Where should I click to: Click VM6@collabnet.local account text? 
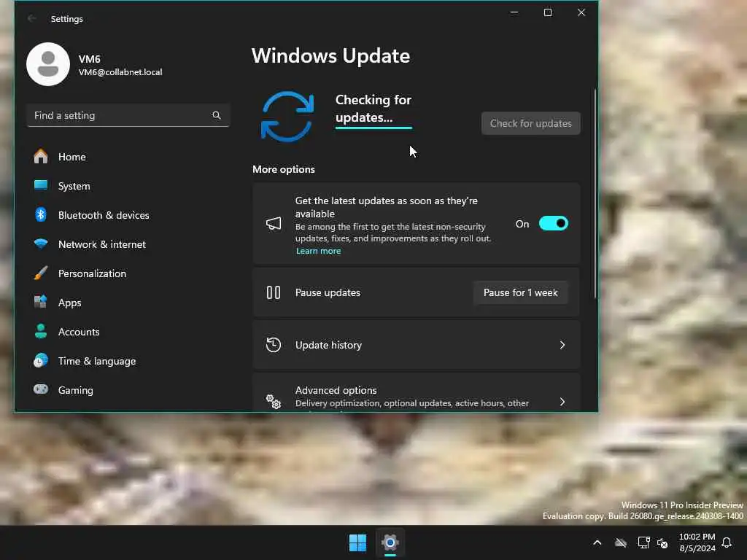coord(120,72)
